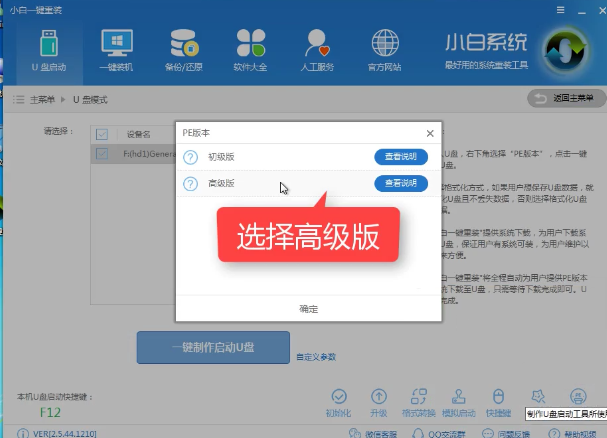Click the 主菜单 breadcrumb item
The height and width of the screenshot is (438, 607).
tap(41, 99)
